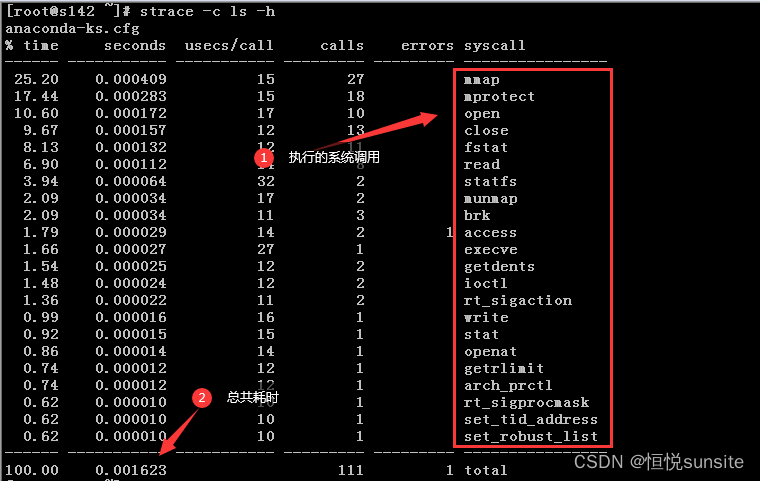Select the 'arch_prctl' syscall name
This screenshot has height=481, width=760.
[x=508, y=385]
